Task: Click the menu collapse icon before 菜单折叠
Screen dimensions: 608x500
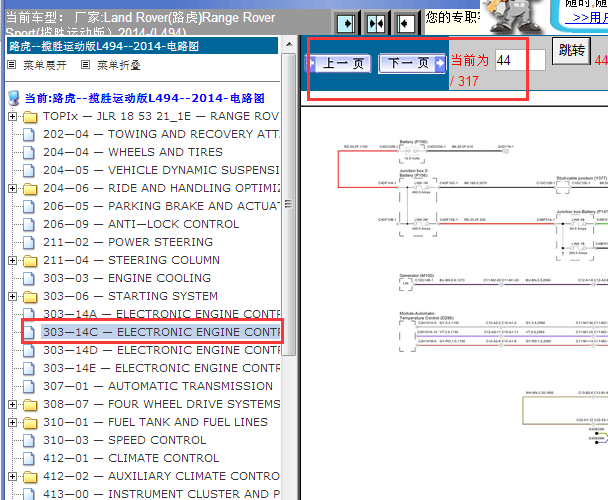Action: tap(85, 65)
